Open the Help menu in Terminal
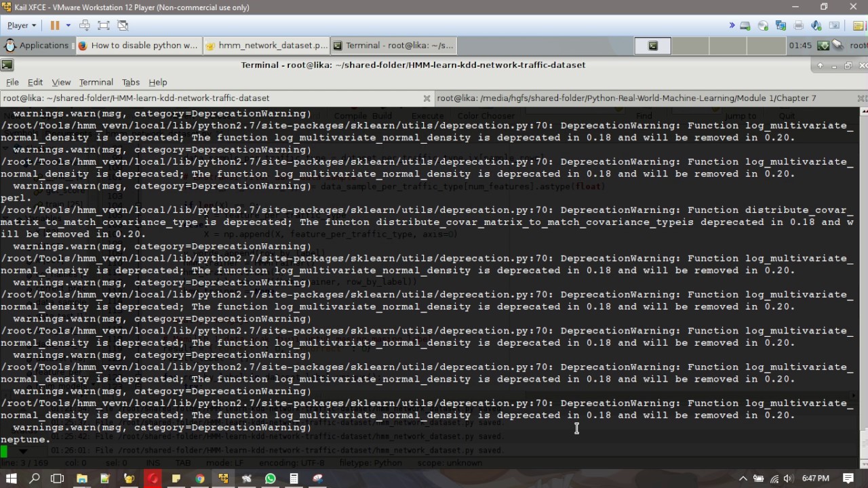Viewport: 868px width, 488px height. [158, 82]
